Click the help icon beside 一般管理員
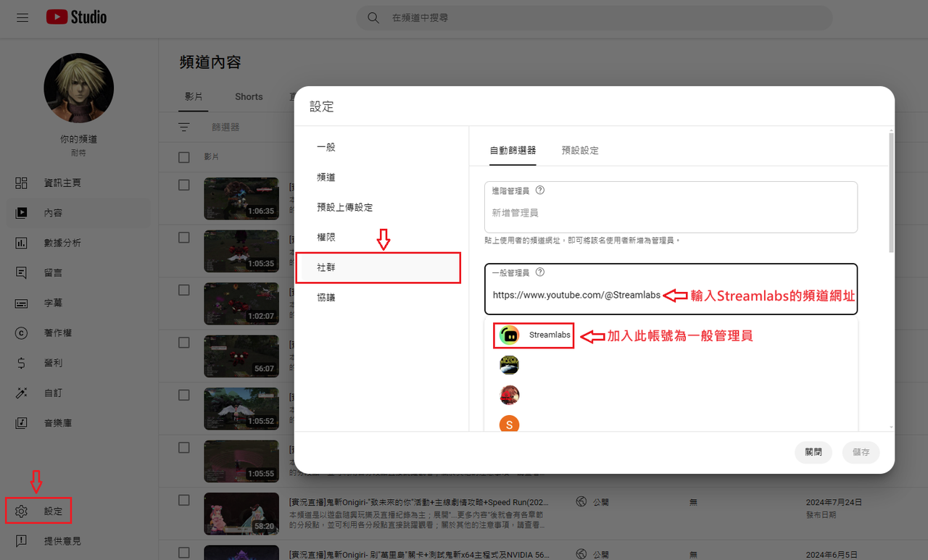 point(539,272)
